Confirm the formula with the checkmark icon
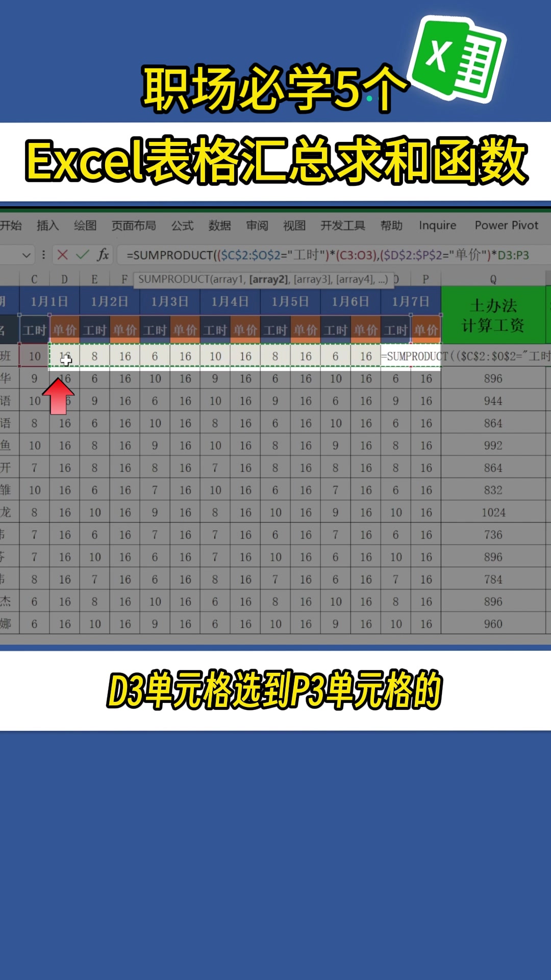The image size is (551, 980). point(83,255)
